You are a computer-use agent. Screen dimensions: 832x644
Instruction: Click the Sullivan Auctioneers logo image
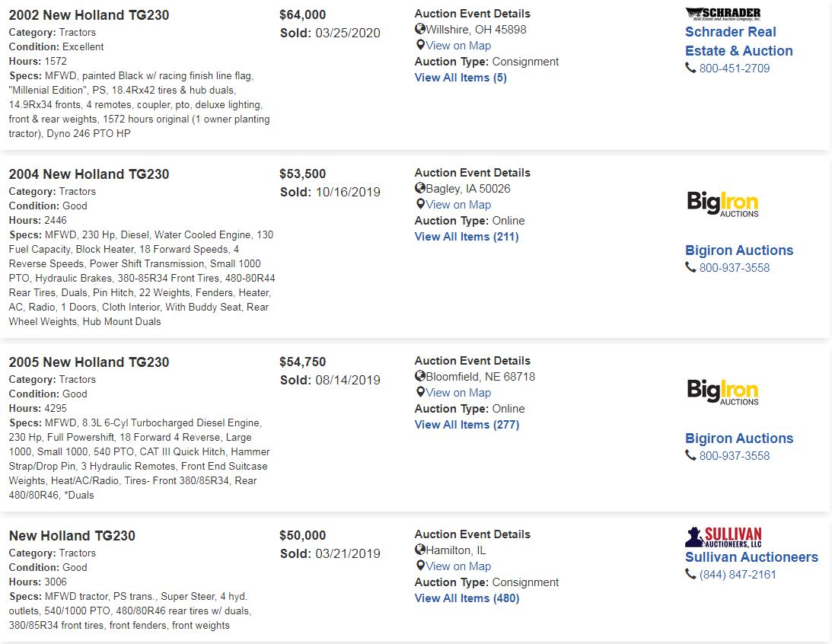pos(723,537)
